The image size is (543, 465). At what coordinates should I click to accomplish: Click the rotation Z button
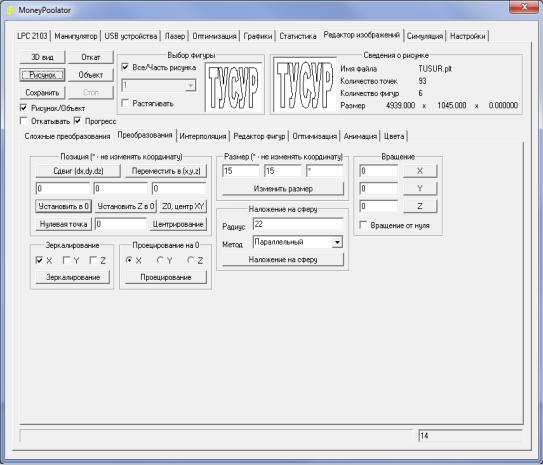[420, 206]
